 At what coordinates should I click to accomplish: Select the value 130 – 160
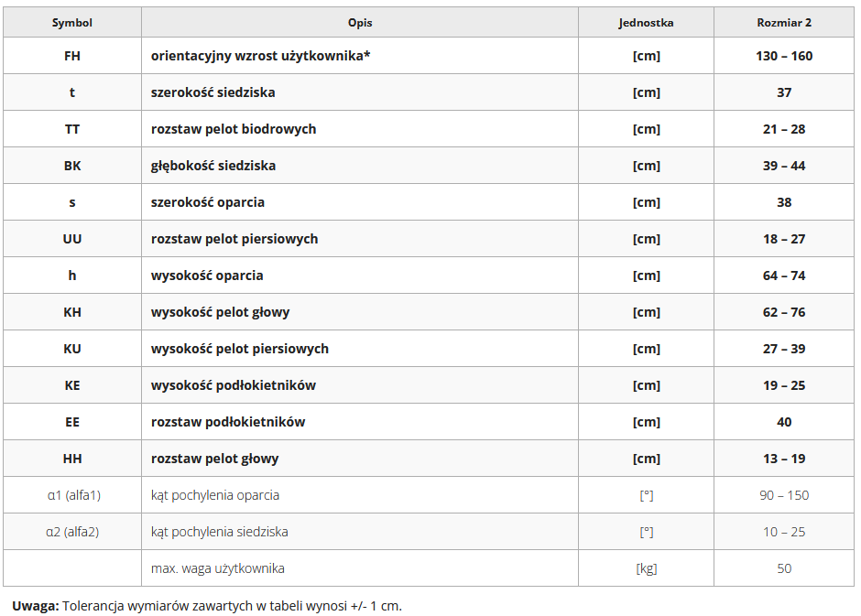point(784,56)
